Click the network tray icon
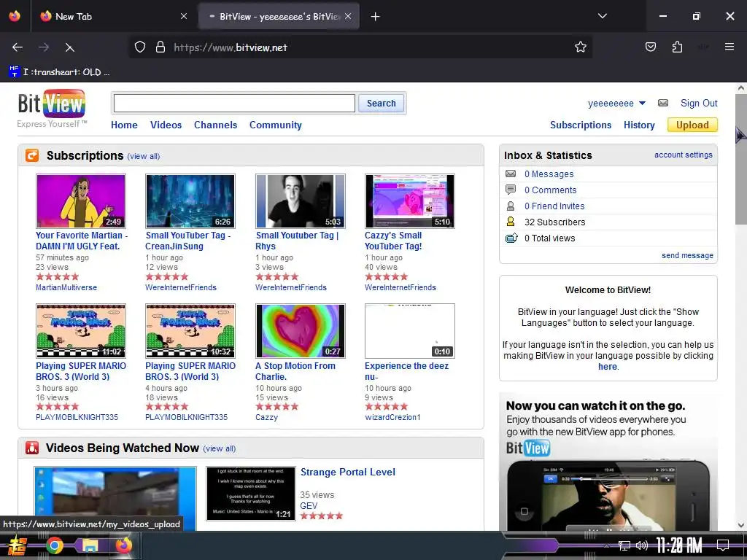 pyautogui.click(x=624, y=545)
